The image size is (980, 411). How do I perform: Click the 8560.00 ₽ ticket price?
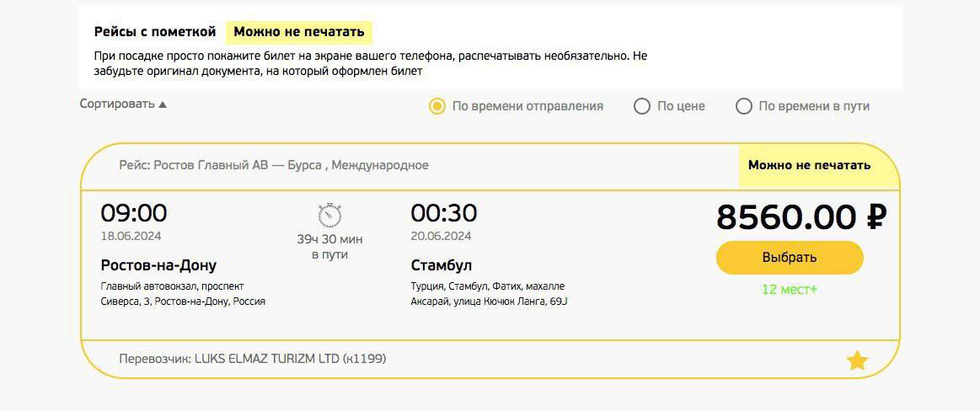pos(801,217)
